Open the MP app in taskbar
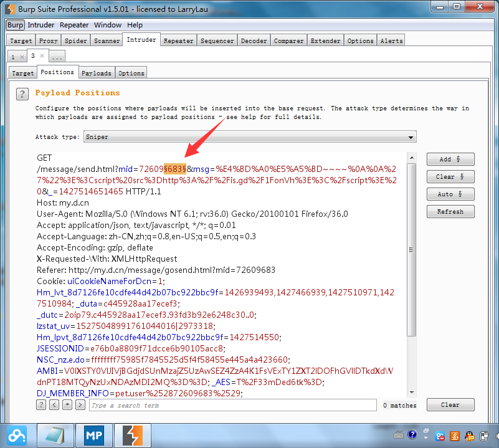Image resolution: width=499 pixels, height=448 pixels. [x=94, y=436]
